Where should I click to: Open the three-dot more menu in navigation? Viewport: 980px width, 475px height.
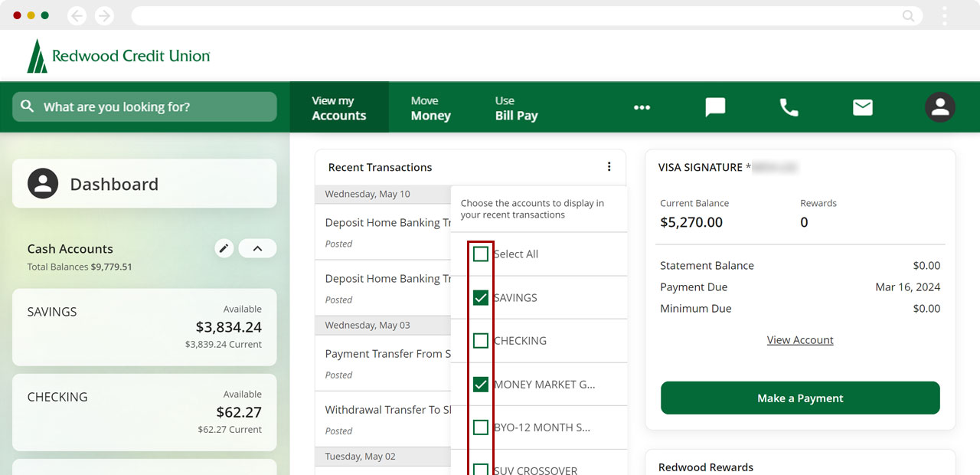click(642, 107)
